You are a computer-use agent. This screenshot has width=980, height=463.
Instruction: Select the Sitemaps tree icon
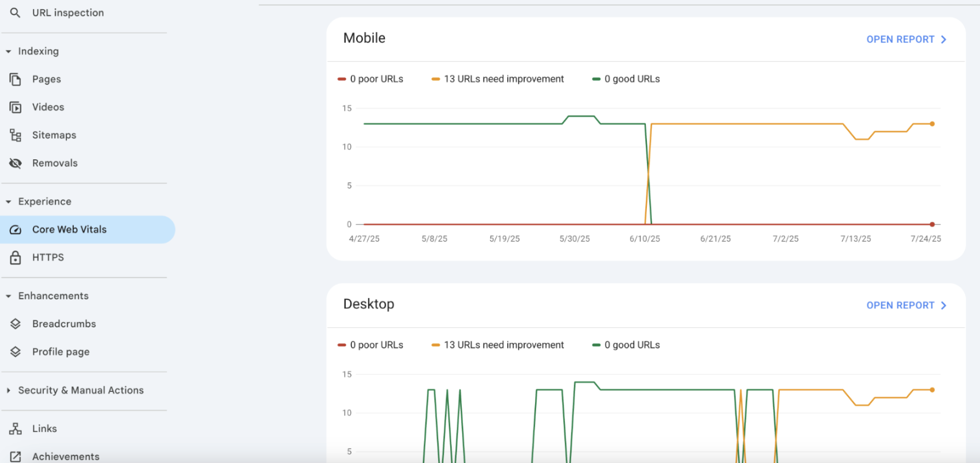(x=16, y=135)
